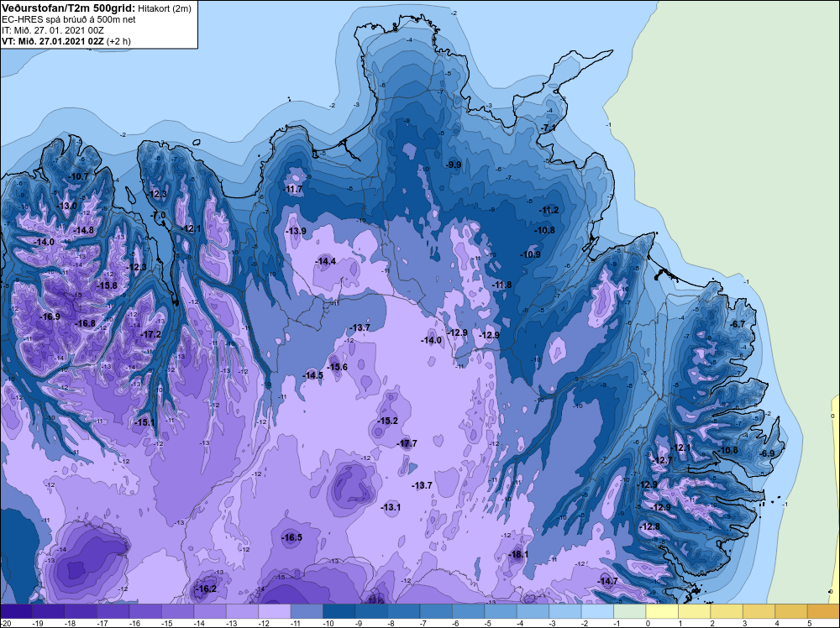Image resolution: width=840 pixels, height=628 pixels.
Task: Pick the legend swatch between -19 and -18
Action: click(x=48, y=611)
